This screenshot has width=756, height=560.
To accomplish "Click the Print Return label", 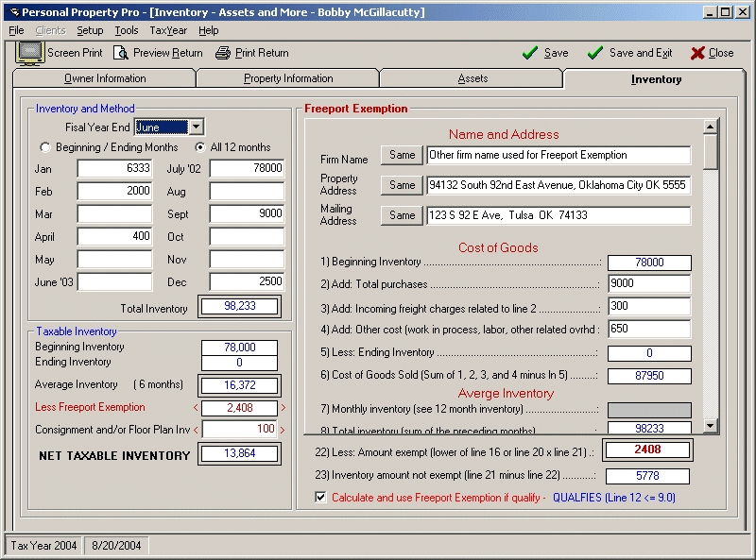I will tap(262, 53).
